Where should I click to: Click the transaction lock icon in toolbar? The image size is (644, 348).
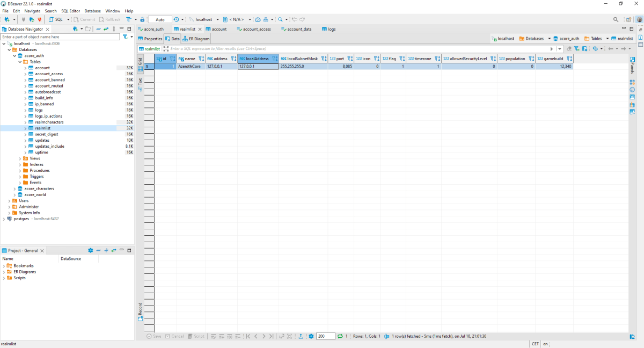click(x=142, y=19)
